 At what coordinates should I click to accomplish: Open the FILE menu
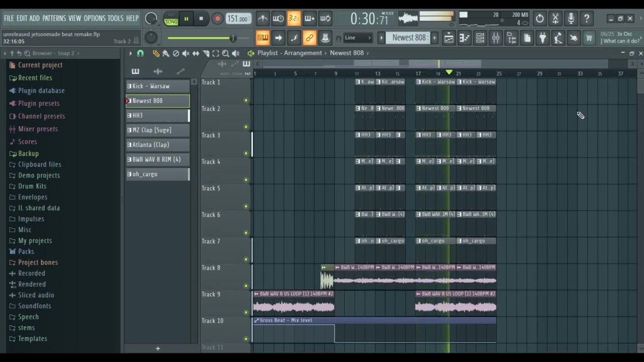[x=9, y=19]
